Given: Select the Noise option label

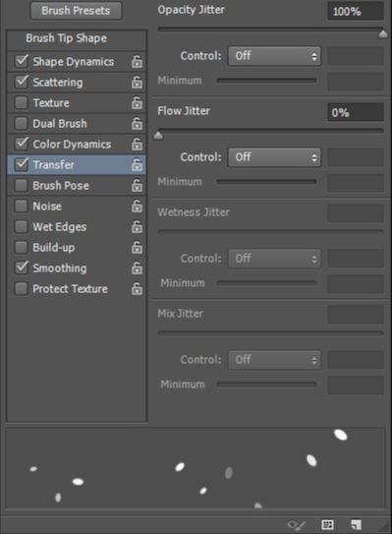Looking at the screenshot, I should coord(47,207).
